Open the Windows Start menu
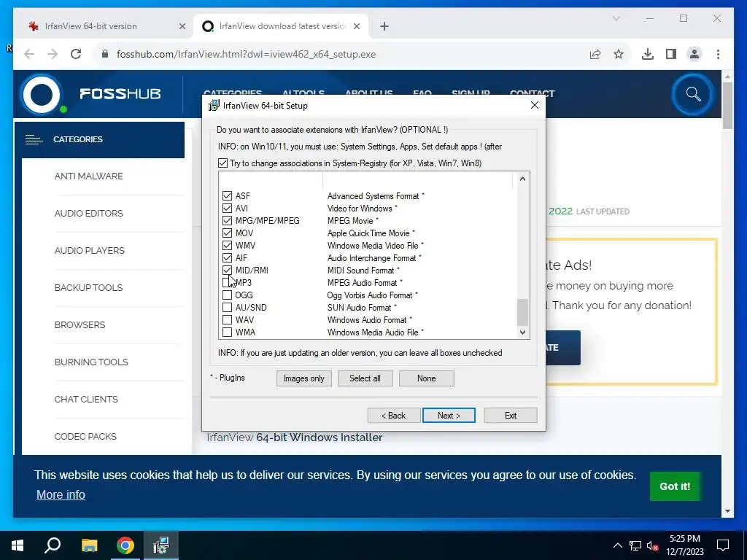This screenshot has width=747, height=560. (x=18, y=545)
